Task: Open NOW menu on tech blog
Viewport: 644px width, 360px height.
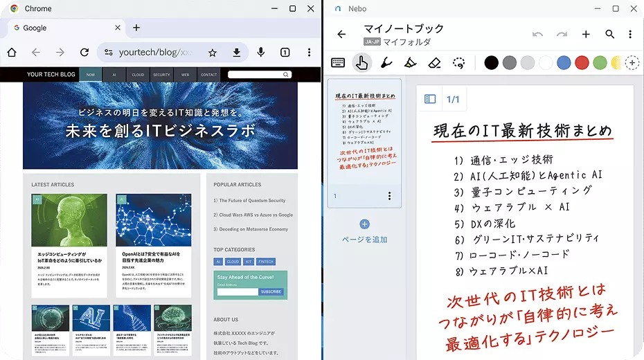Action: click(90, 75)
